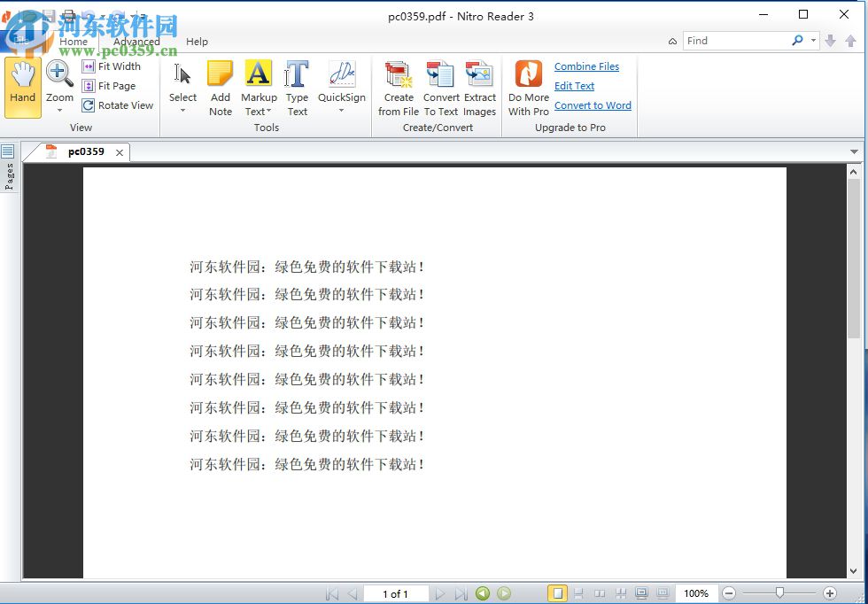
Task: Expand the Select tool dropdown arrow
Action: pos(182,110)
